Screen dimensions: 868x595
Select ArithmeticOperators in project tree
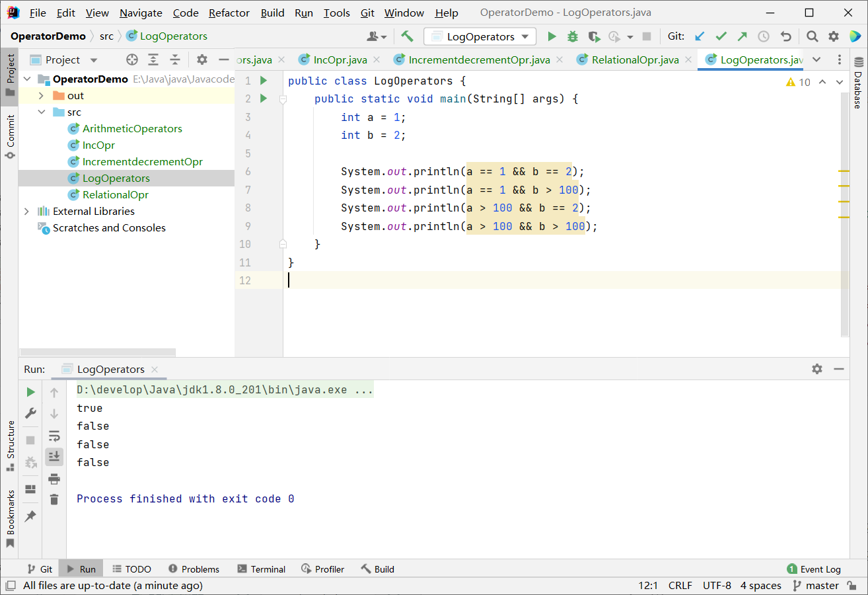coord(132,128)
